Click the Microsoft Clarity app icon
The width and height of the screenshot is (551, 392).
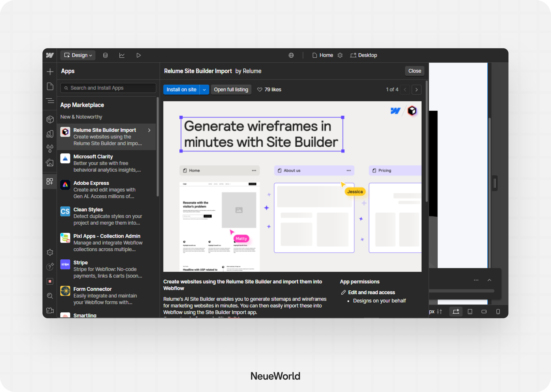tap(65, 158)
